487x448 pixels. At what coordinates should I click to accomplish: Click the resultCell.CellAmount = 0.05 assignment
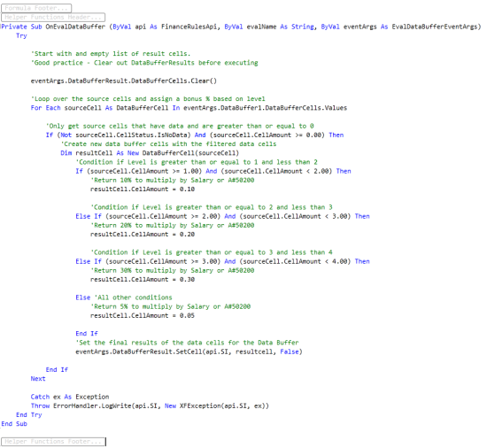143,315
